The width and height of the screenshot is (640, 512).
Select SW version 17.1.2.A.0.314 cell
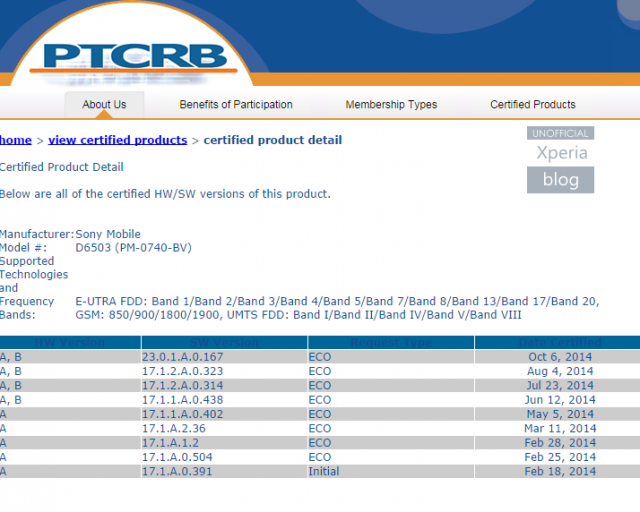pos(224,385)
